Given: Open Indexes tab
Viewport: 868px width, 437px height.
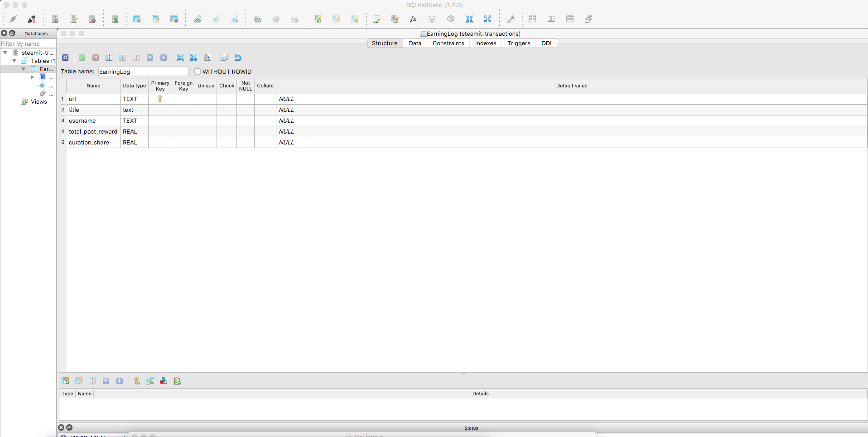Looking at the screenshot, I should tap(486, 43).
